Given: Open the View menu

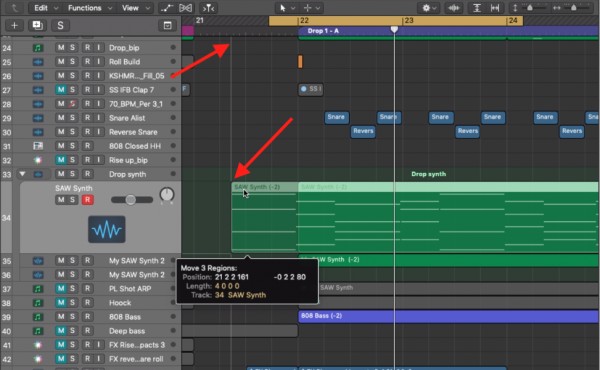Looking at the screenshot, I should (135, 8).
